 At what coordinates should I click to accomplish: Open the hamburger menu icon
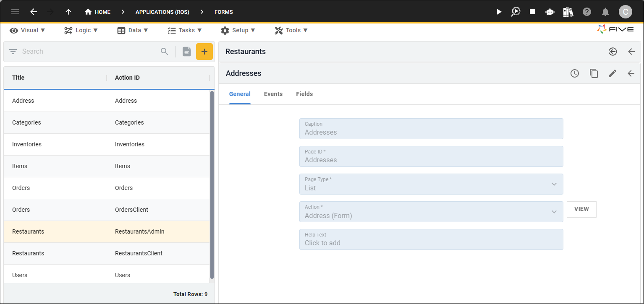15,12
